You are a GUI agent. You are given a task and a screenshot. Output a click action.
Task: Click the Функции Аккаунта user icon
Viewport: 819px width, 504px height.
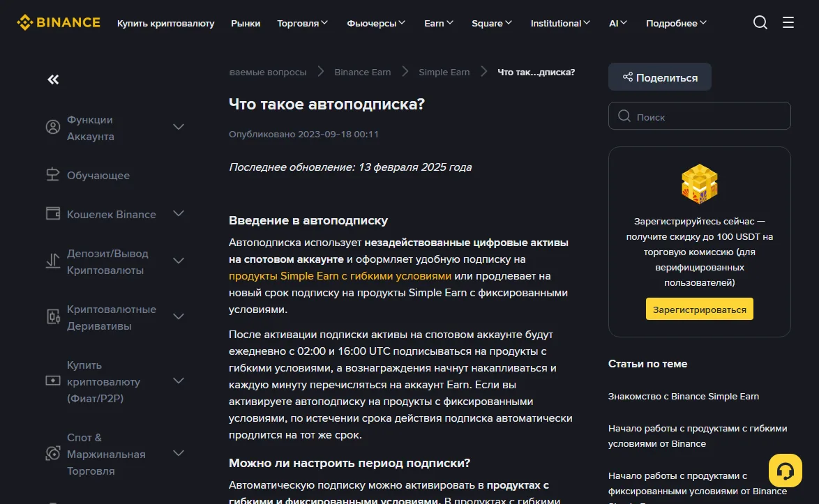[x=53, y=127]
